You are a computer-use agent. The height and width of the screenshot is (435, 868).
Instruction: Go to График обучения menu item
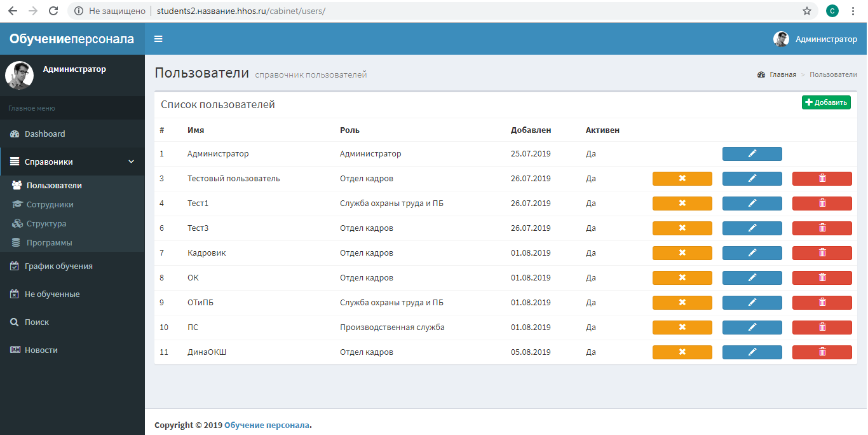[58, 266]
